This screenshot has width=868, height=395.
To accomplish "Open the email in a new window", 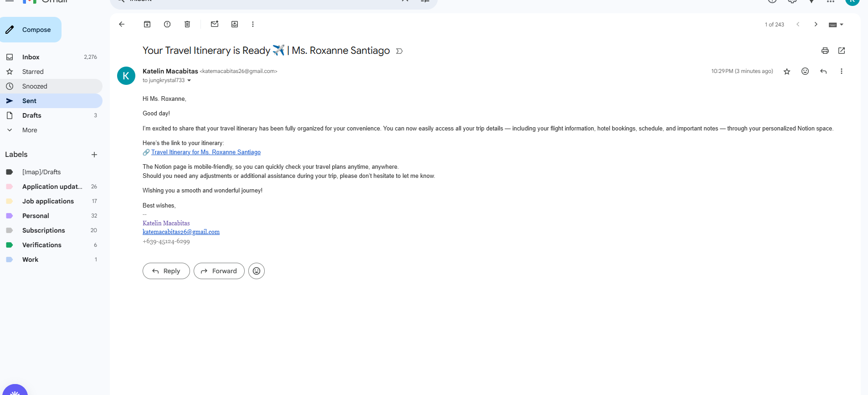I will (842, 51).
